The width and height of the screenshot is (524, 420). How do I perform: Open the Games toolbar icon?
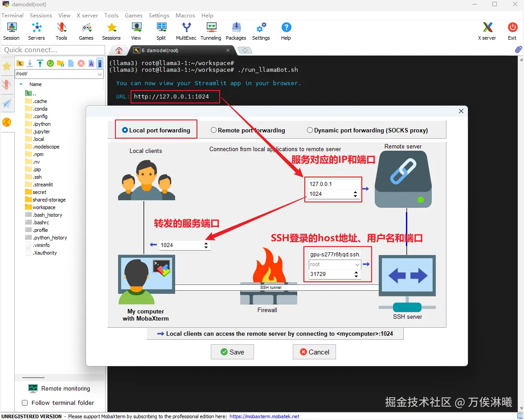86,31
